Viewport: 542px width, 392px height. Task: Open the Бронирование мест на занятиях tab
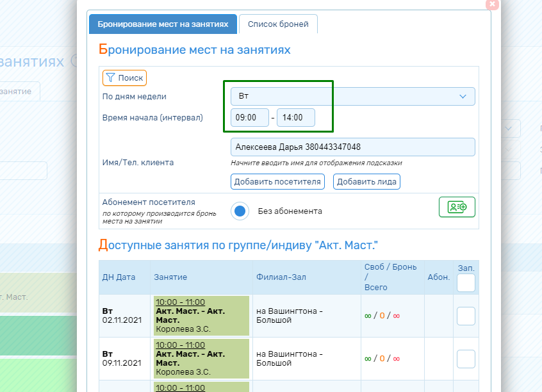[163, 24]
